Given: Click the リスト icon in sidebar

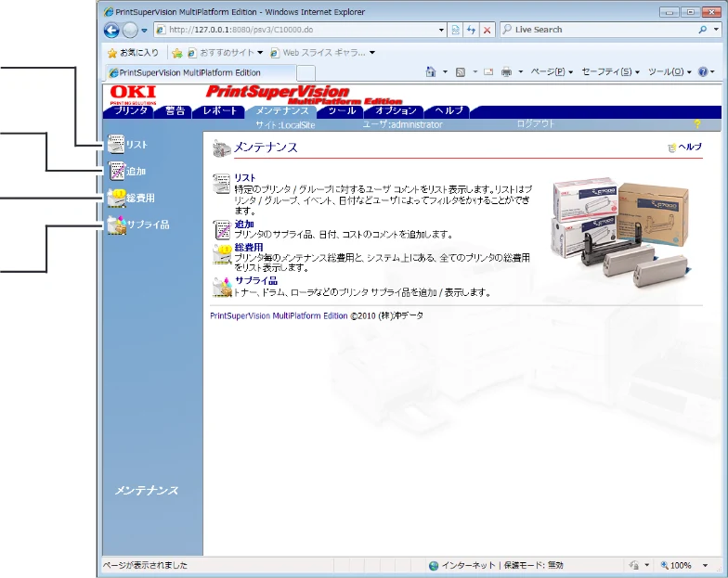Looking at the screenshot, I should [x=115, y=145].
